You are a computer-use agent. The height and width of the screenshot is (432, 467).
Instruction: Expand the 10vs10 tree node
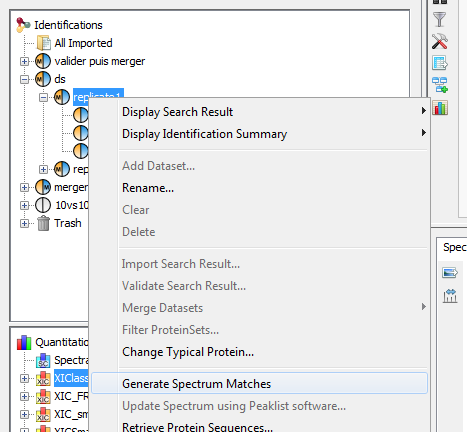(24, 205)
